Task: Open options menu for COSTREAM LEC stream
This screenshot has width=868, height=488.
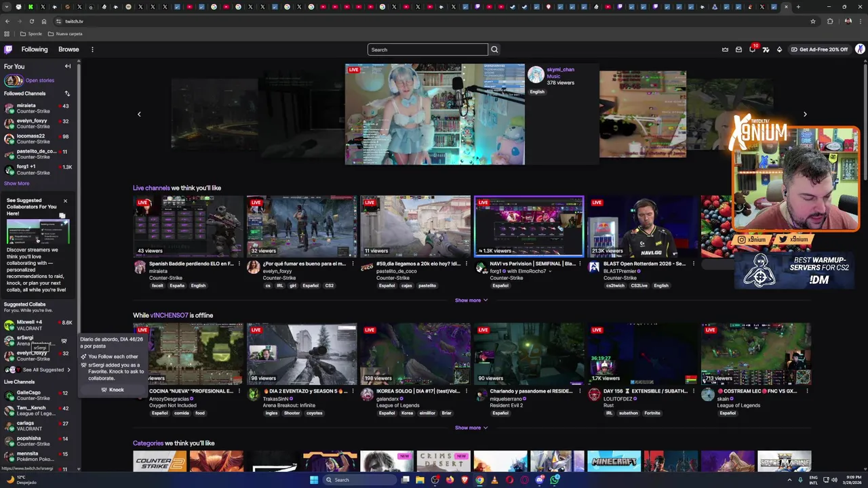Action: click(x=807, y=391)
